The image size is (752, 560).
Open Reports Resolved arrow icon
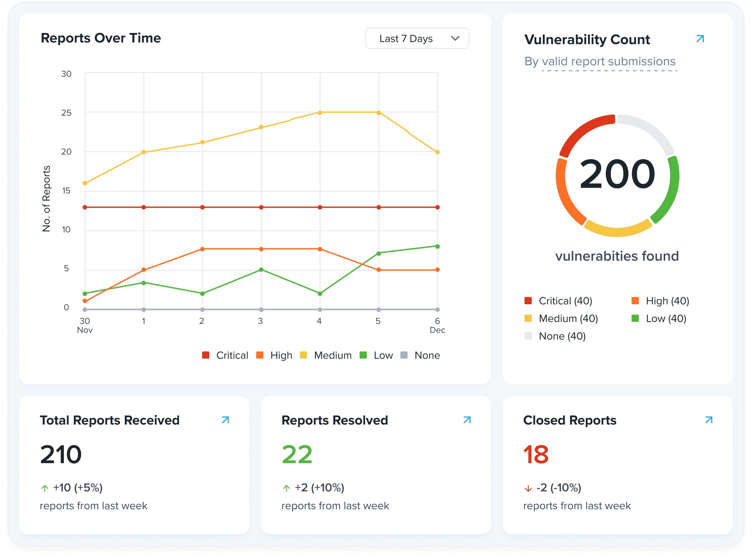[x=467, y=420]
